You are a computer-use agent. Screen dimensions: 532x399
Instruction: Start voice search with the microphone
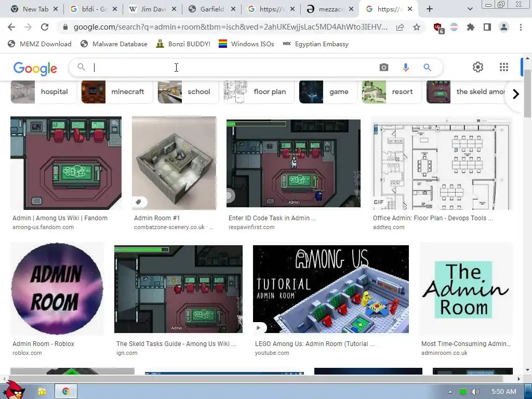point(405,68)
